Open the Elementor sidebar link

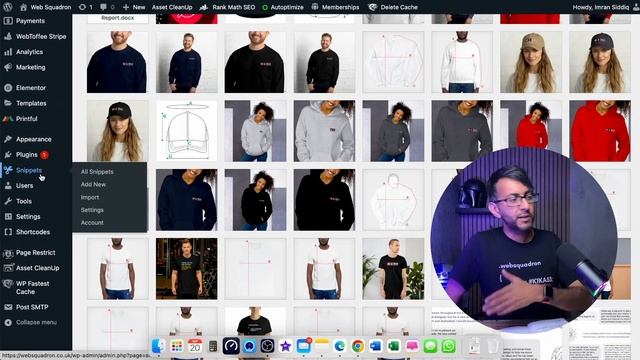tap(31, 88)
